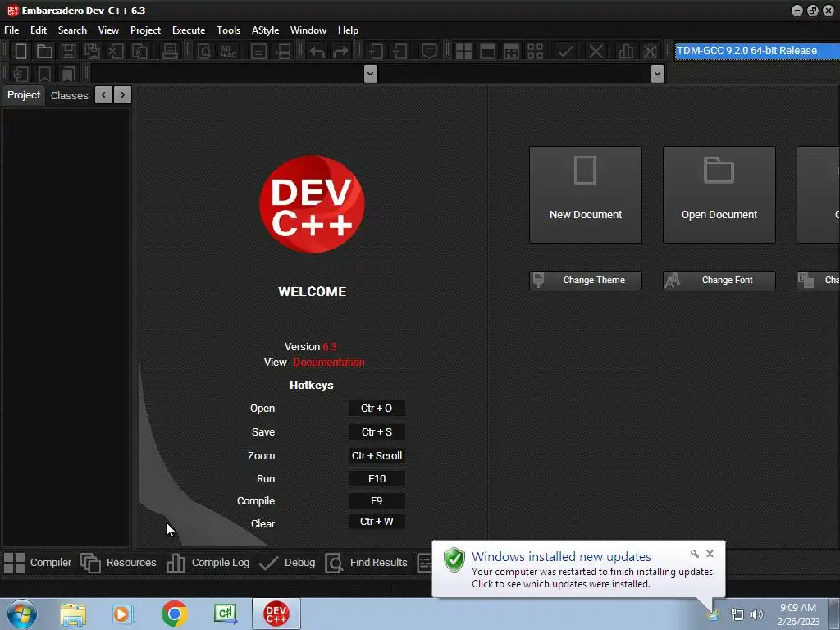Open Google Chrome from the taskbar

pyautogui.click(x=174, y=614)
